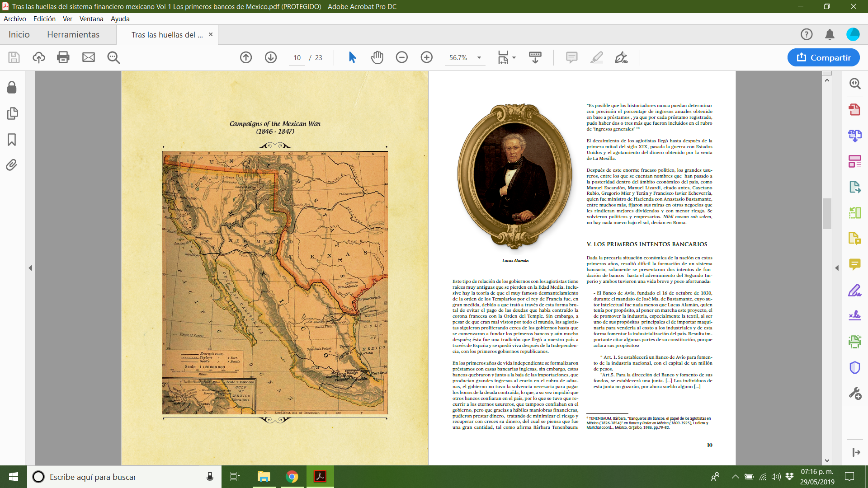The image size is (868, 488).
Task: Select the Hand pan tool
Action: click(377, 57)
